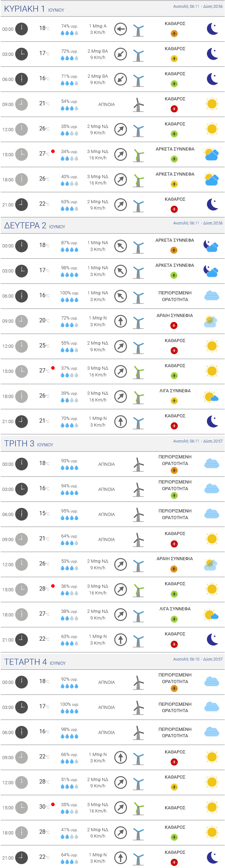Click the sun-behind-cloud icon for Tuesday 18:00
This screenshot has width=225, height=868.
tap(211, 615)
